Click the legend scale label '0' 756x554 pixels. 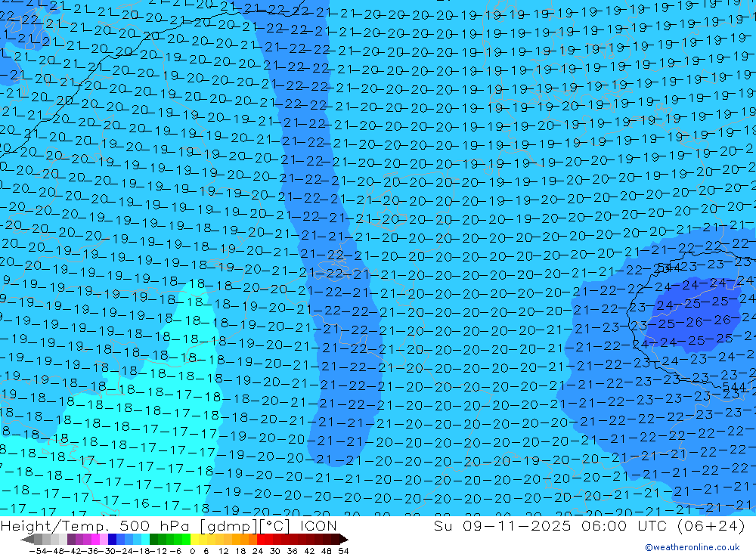click(x=192, y=551)
